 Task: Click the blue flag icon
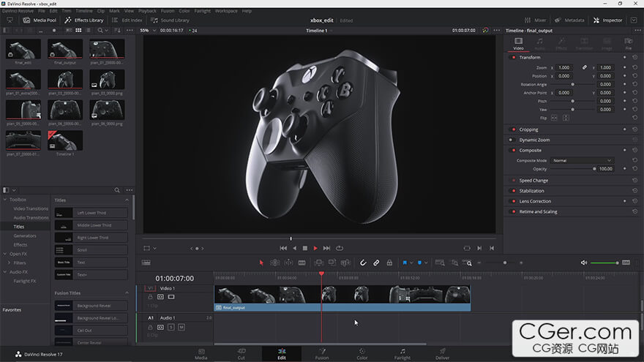(x=405, y=263)
